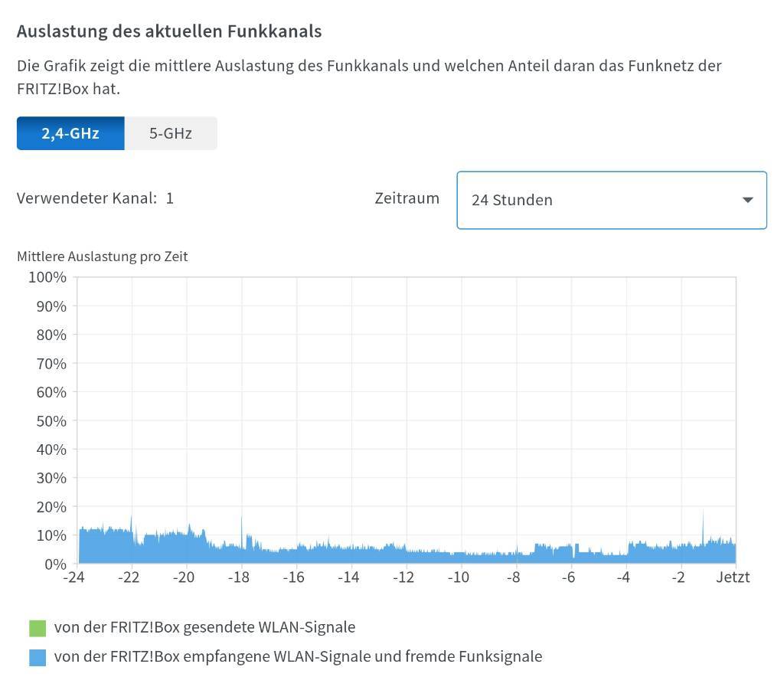Click the Zeitraum label text
The image size is (784, 677).
pyautogui.click(x=407, y=198)
